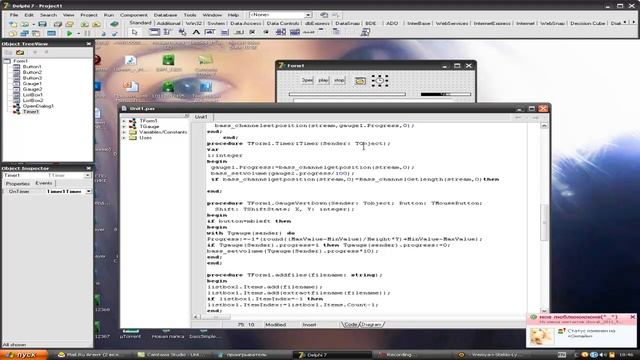Switch to the Data Access palette tab
The image size is (640, 360).
(245, 23)
